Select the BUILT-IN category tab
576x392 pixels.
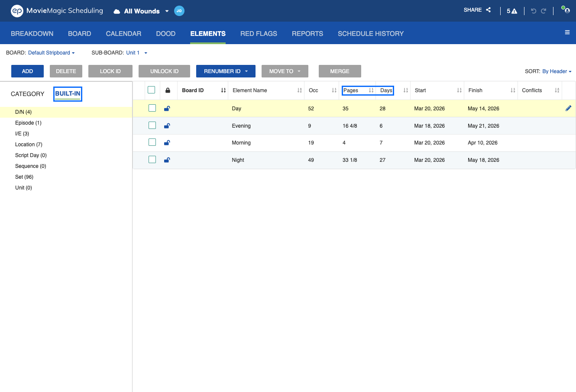click(68, 93)
